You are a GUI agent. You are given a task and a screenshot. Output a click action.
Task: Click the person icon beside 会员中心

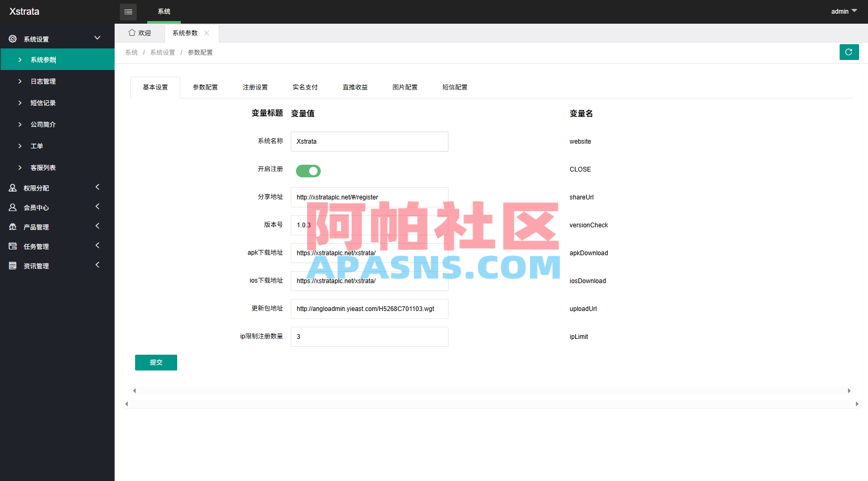click(13, 207)
